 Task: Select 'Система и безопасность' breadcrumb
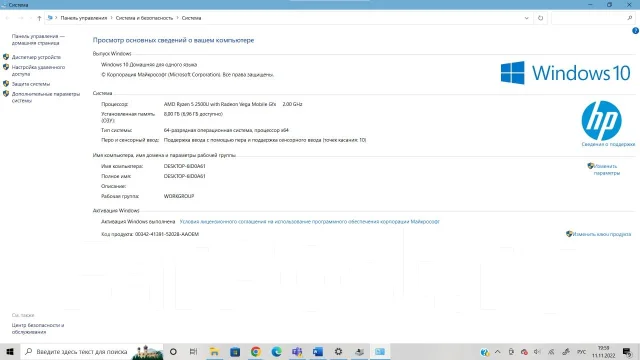coord(144,18)
